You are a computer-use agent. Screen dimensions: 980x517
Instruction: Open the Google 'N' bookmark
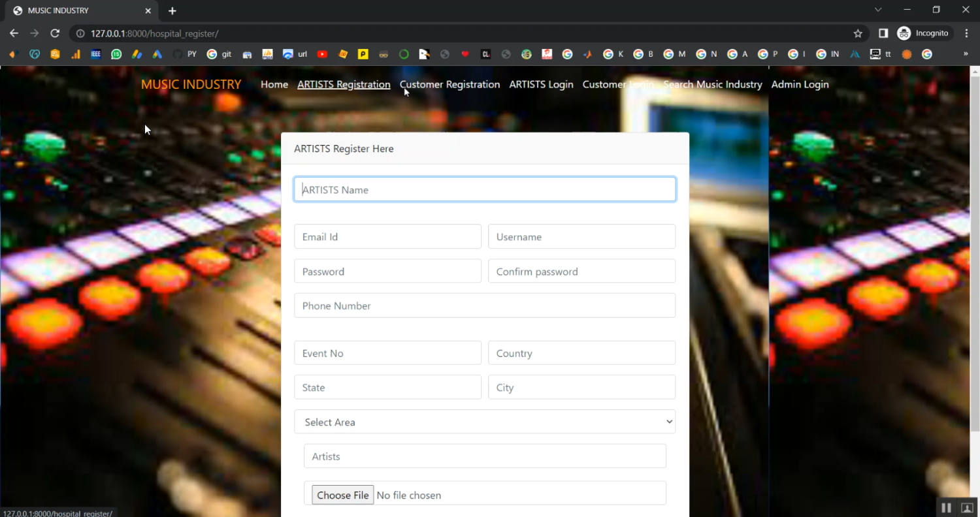pyautogui.click(x=707, y=54)
